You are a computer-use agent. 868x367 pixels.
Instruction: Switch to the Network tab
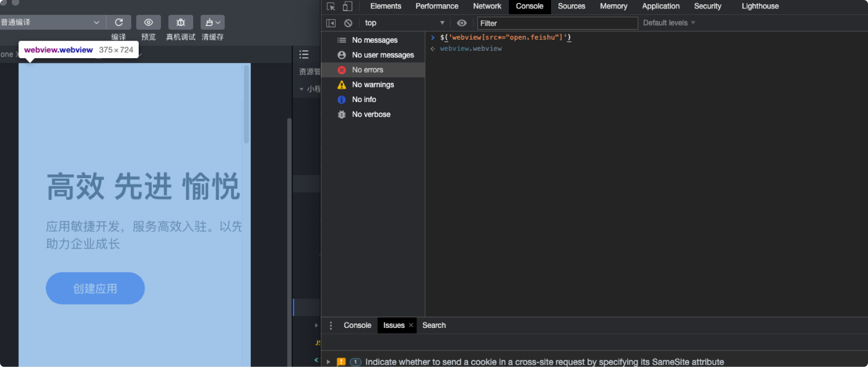[487, 6]
